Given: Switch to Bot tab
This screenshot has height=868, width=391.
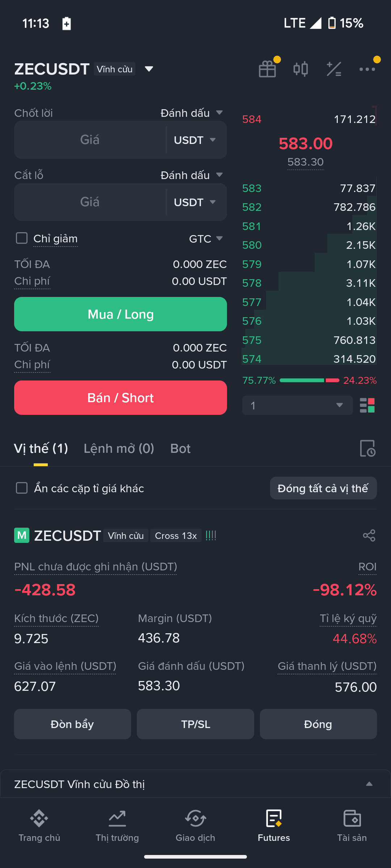Looking at the screenshot, I should coord(180,448).
